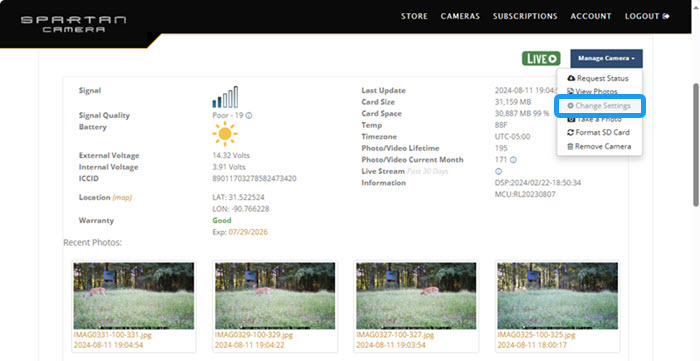The width and height of the screenshot is (700, 361).
Task: Click the card size 31,159 MB
Action: 513,102
